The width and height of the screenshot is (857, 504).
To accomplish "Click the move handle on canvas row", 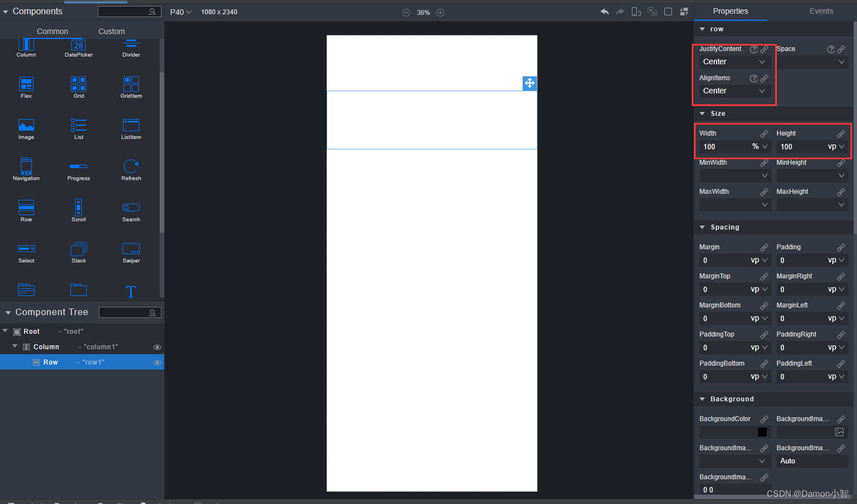I will (529, 83).
